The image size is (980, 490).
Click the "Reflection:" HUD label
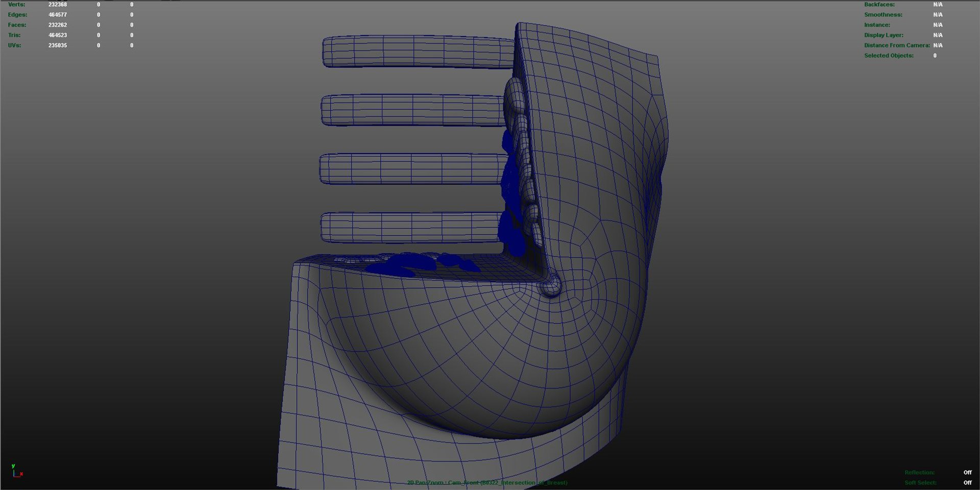click(919, 473)
